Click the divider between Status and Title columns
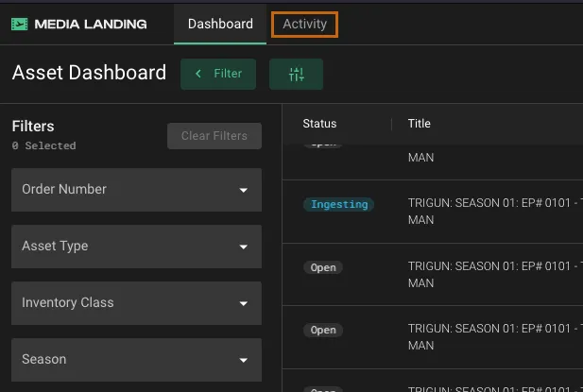 392,124
